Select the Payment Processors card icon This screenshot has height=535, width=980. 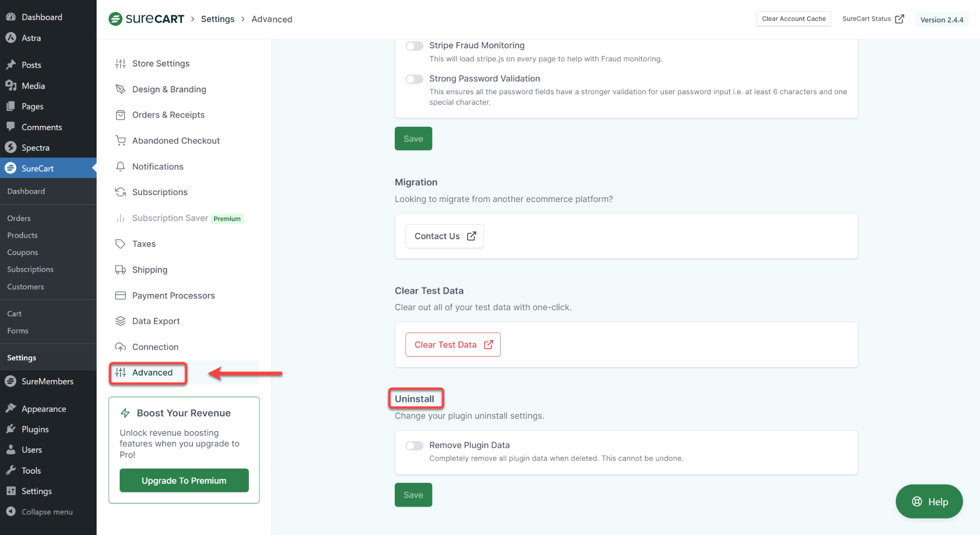[x=121, y=295]
